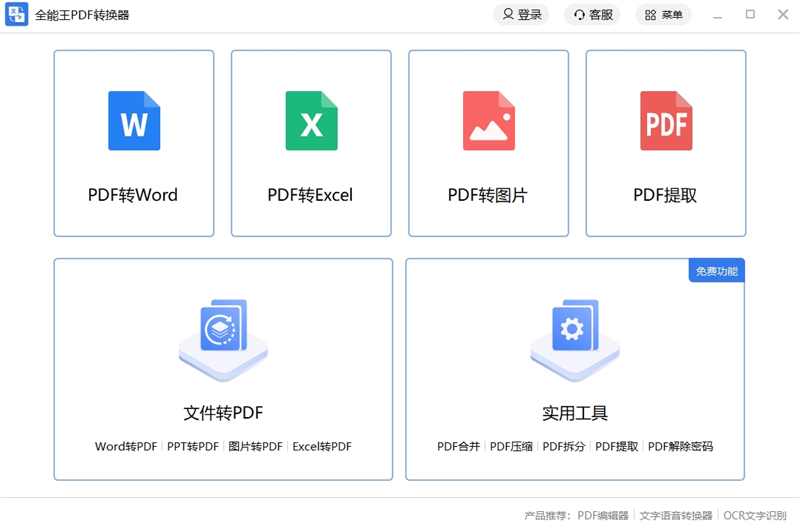The height and width of the screenshot is (529, 800).
Task: Open the PDF合并 merge tool
Action: [458, 446]
